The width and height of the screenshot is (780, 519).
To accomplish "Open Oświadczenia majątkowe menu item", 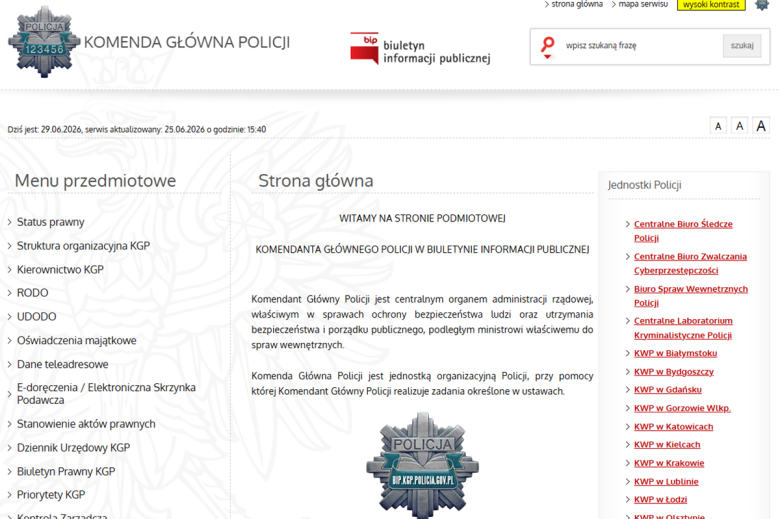I will 77,340.
